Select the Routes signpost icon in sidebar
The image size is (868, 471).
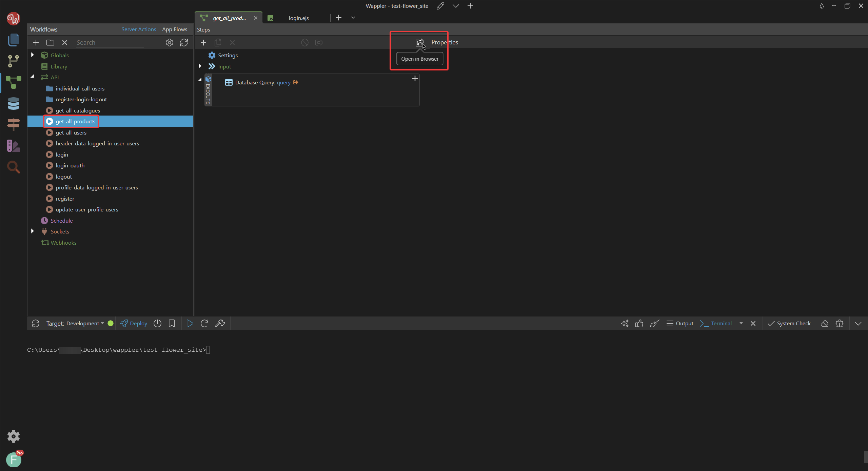(x=14, y=125)
